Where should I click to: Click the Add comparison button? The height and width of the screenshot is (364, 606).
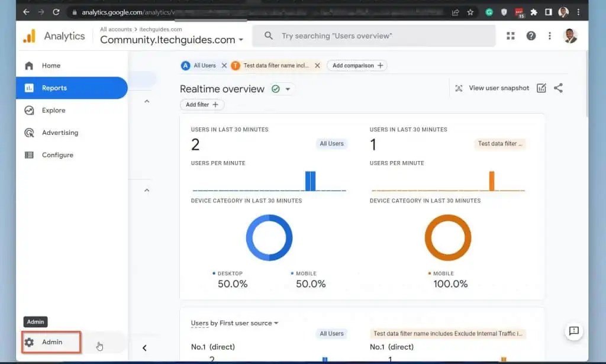pos(356,66)
